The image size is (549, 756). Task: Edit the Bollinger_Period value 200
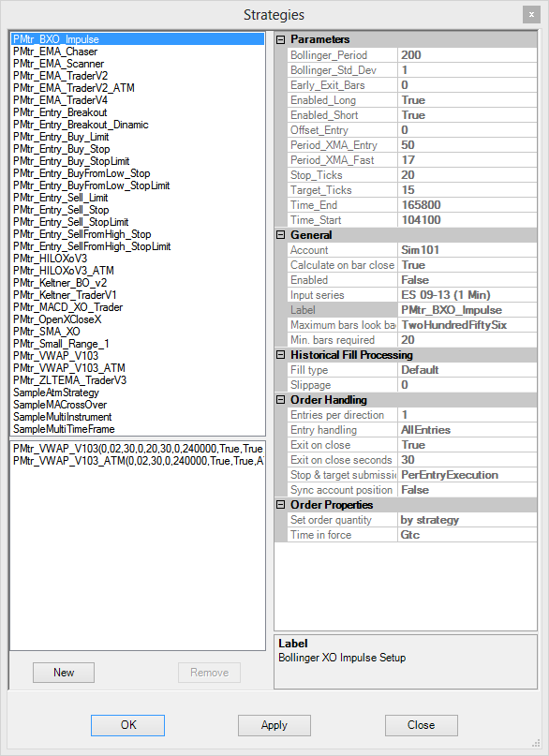tap(467, 55)
